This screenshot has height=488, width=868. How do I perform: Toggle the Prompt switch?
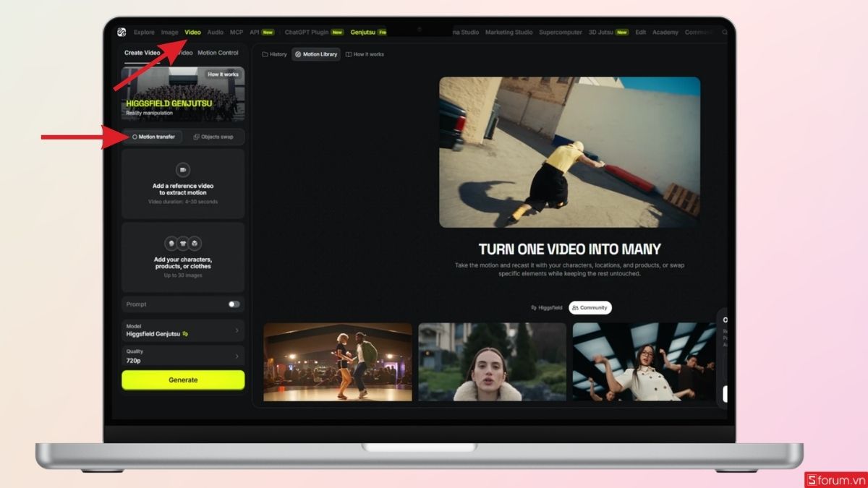(x=234, y=304)
